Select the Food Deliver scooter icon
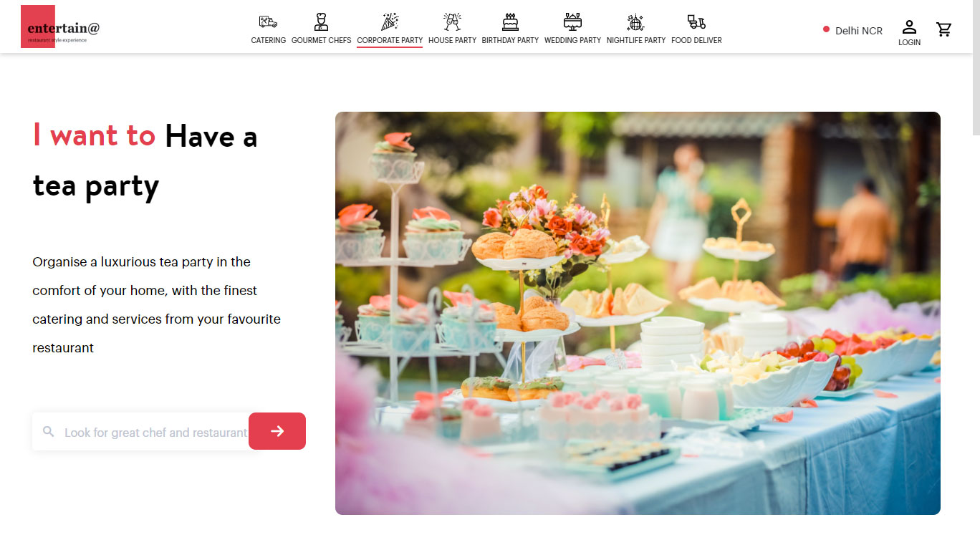980x550 pixels. click(x=696, y=21)
